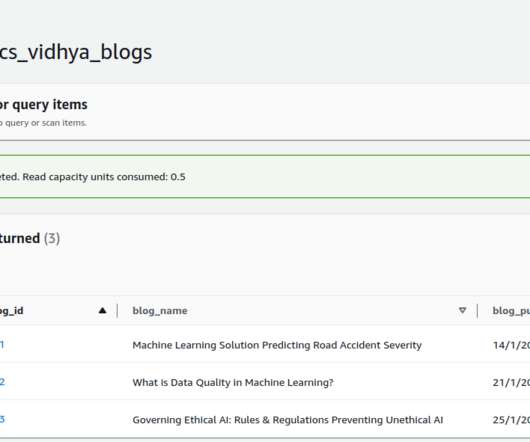
Task: Expand the scan or query items section
Action: click(x=43, y=104)
